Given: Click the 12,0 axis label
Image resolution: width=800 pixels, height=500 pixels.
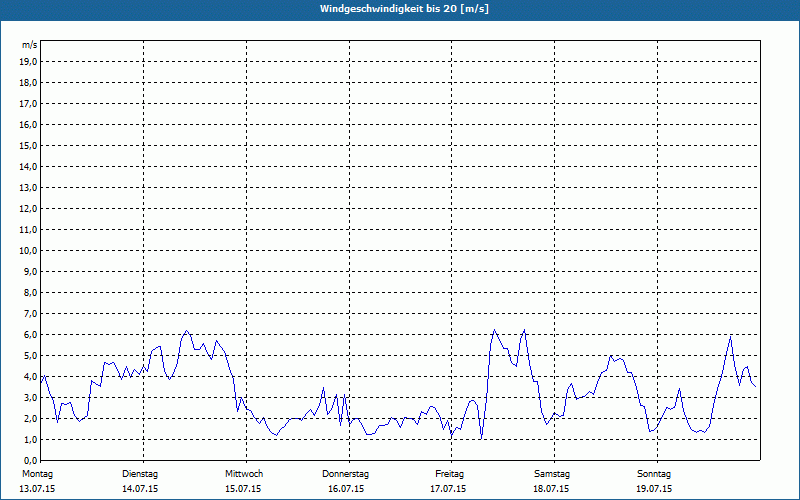Looking at the screenshot, I should point(29,209).
